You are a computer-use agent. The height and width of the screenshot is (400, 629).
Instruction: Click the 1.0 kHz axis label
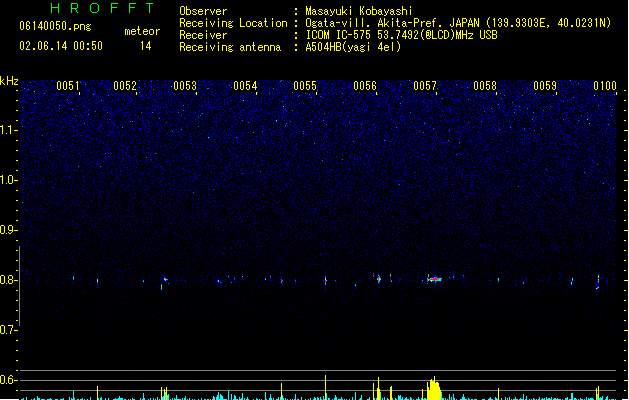8,180
